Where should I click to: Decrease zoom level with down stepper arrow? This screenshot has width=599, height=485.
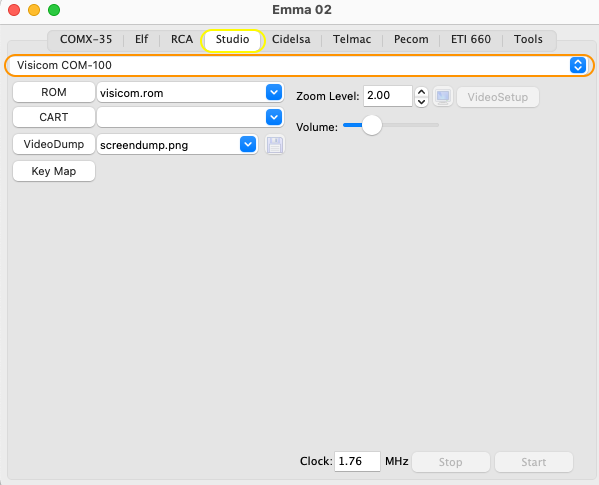coord(421,102)
